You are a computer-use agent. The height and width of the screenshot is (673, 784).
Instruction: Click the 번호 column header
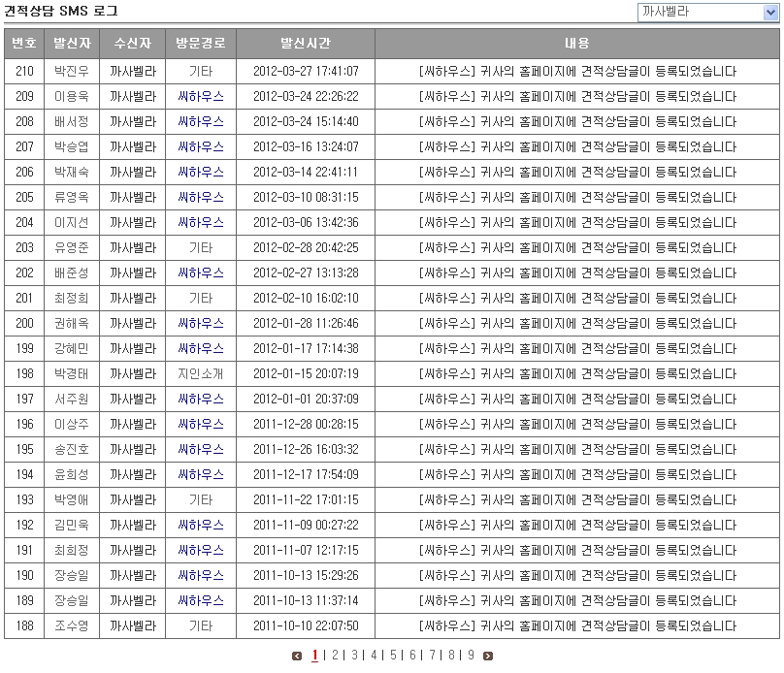click(x=24, y=44)
